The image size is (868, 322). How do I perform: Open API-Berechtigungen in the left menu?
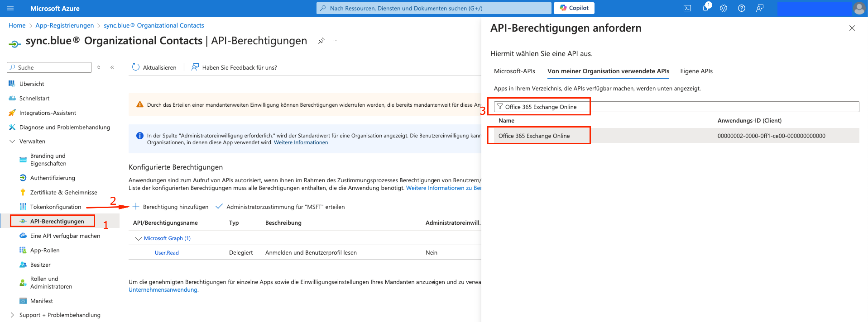[57, 221]
